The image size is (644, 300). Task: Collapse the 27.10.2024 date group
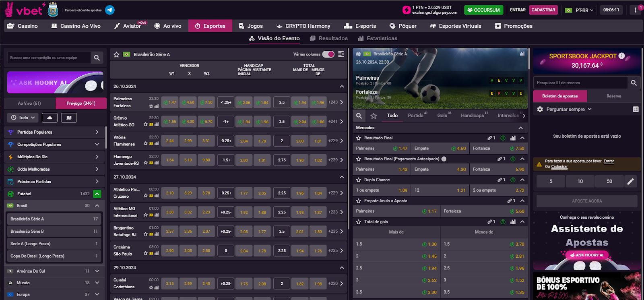click(342, 177)
